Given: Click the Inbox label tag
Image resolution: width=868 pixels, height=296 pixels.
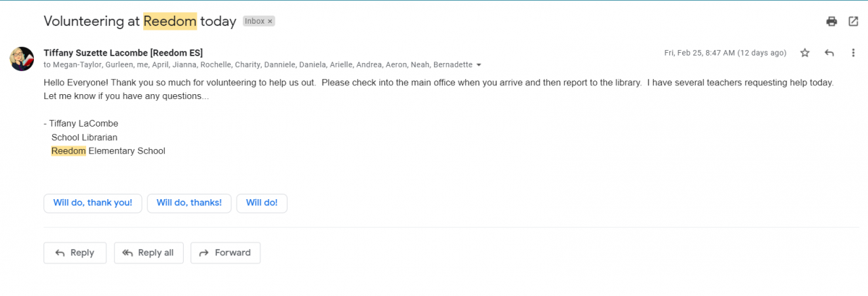Looking at the screenshot, I should tap(254, 22).
